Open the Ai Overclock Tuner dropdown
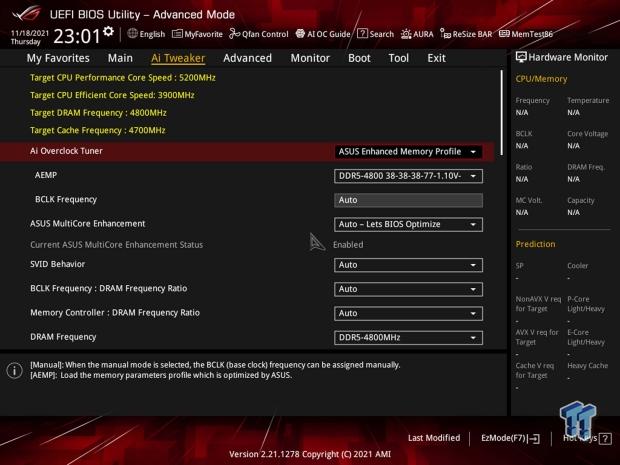Screen dimensions: 620x465 (x=408, y=152)
